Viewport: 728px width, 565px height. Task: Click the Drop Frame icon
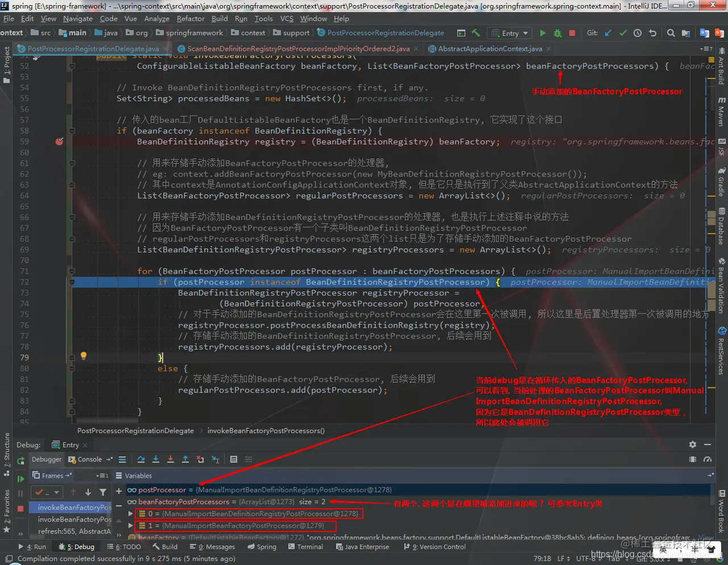(x=200, y=459)
